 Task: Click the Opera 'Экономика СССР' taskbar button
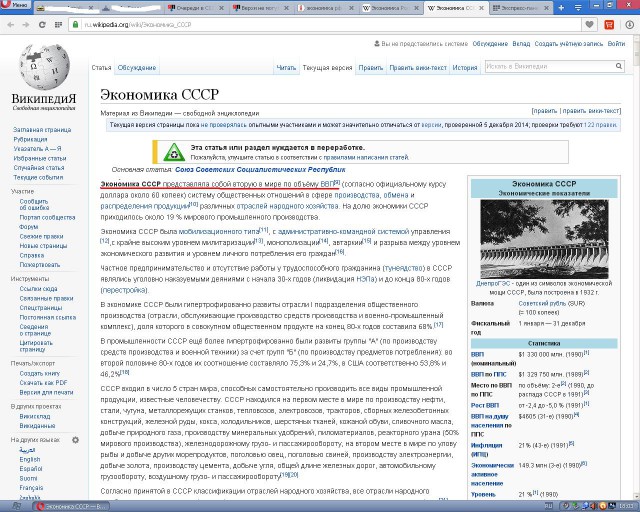(x=71, y=506)
